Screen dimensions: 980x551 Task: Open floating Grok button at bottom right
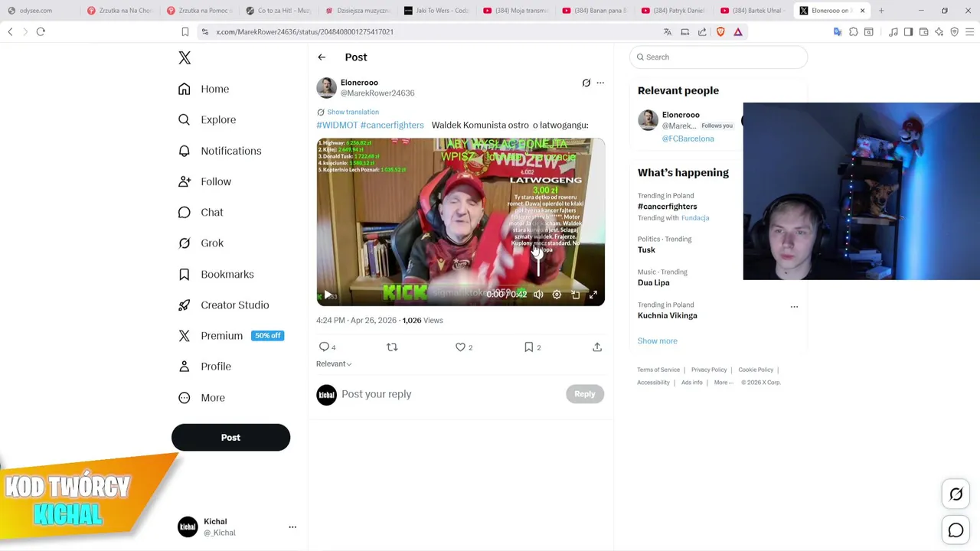956,494
